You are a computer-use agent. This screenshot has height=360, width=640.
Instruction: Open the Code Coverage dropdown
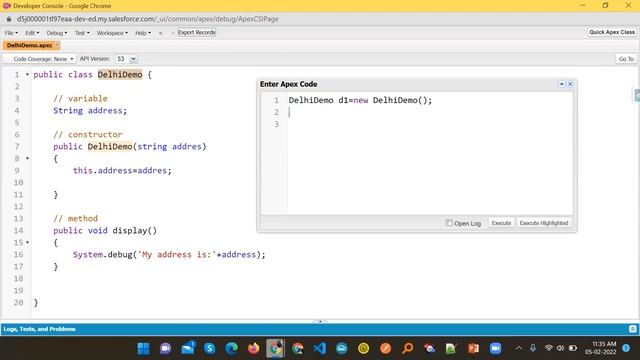(42, 59)
